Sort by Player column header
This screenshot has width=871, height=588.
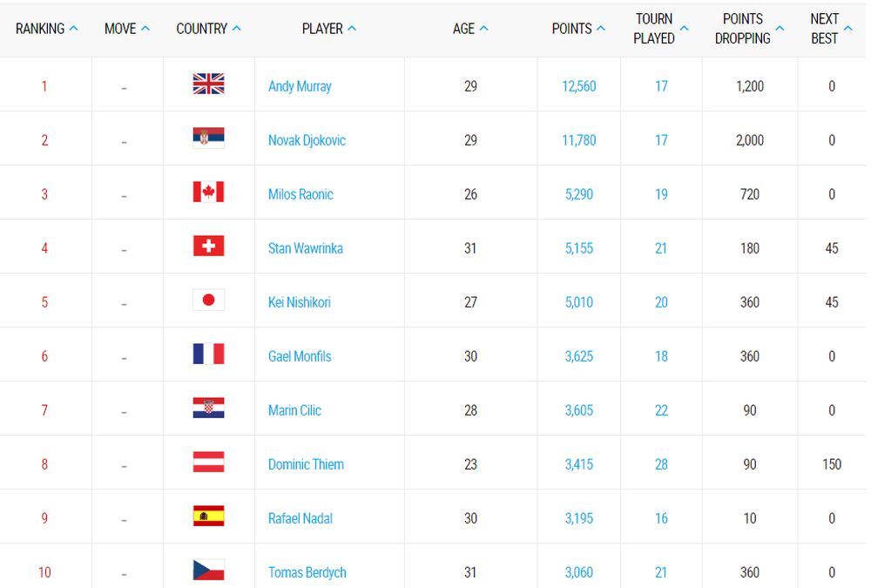click(322, 29)
